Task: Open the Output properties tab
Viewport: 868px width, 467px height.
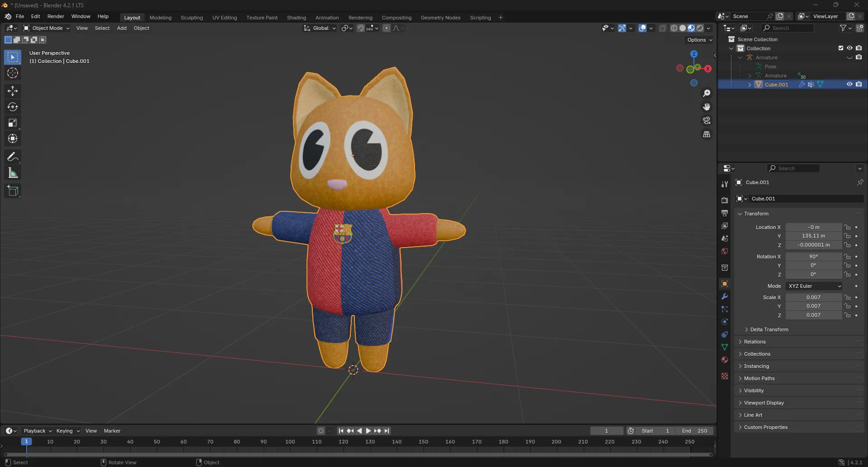Action: (x=725, y=213)
